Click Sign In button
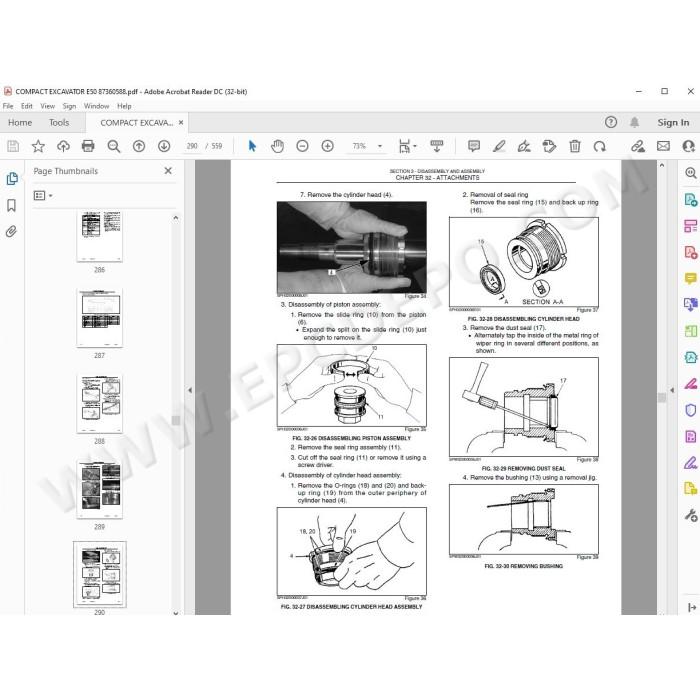The width and height of the screenshot is (700, 700). pyautogui.click(x=673, y=122)
